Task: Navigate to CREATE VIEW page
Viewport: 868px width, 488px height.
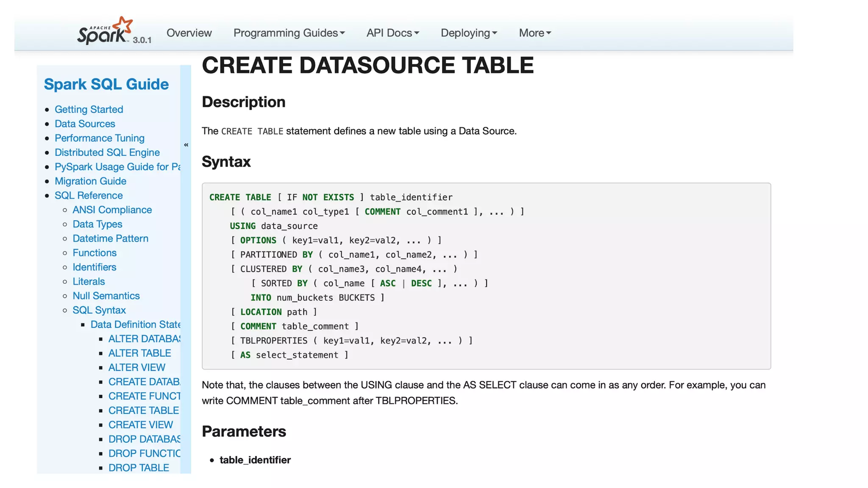Action: (140, 425)
